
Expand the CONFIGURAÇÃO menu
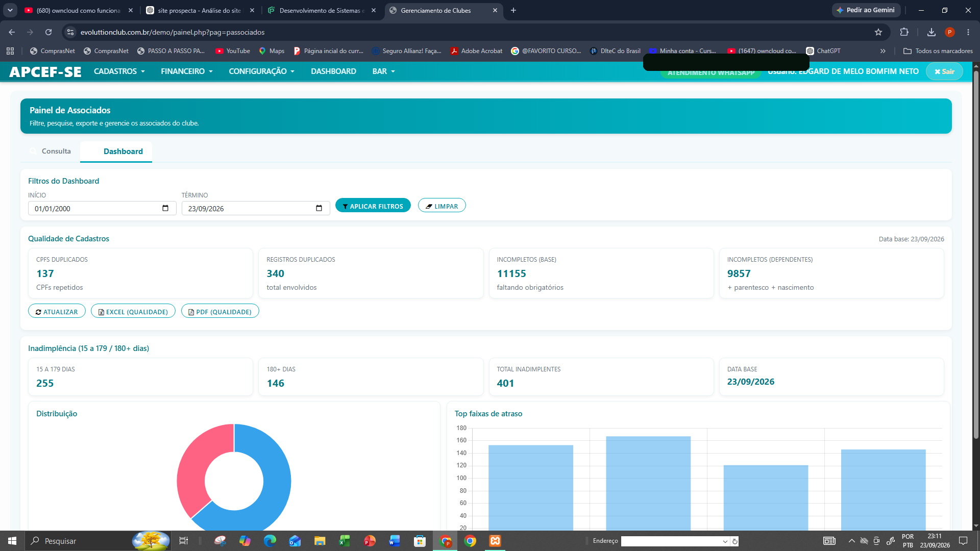[262, 71]
